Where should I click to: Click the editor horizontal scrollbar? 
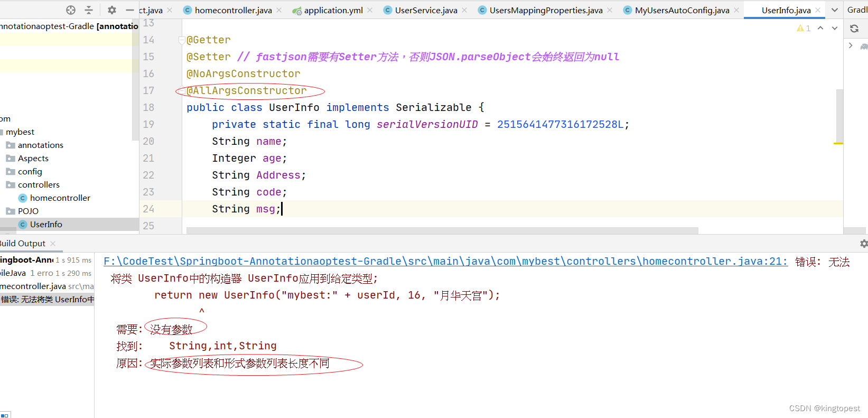(x=442, y=230)
